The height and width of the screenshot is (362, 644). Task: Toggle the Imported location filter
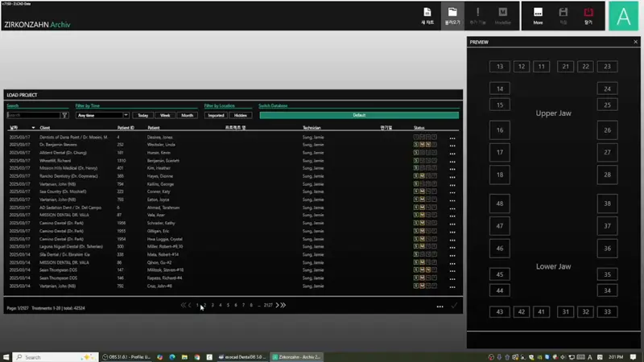[216, 115]
